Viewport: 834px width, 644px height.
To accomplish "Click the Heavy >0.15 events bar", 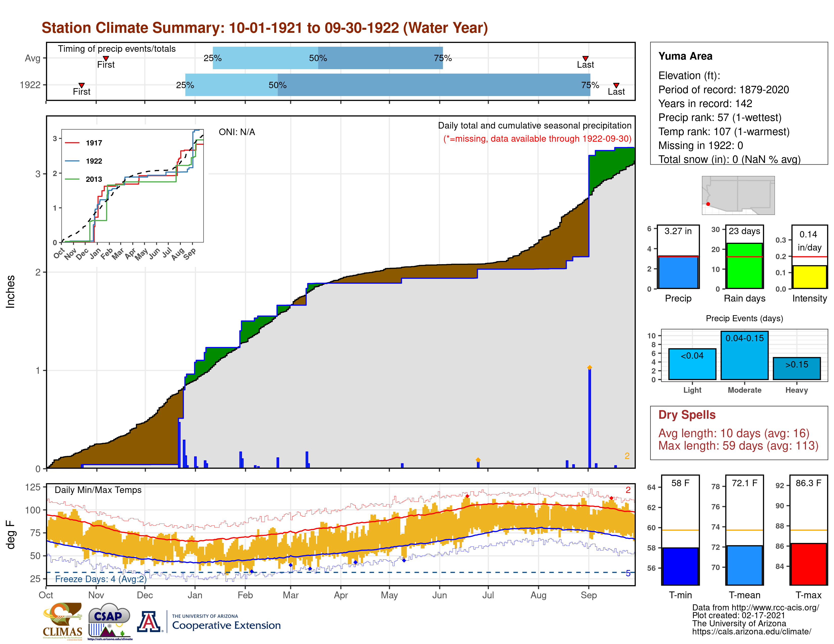I will click(797, 368).
